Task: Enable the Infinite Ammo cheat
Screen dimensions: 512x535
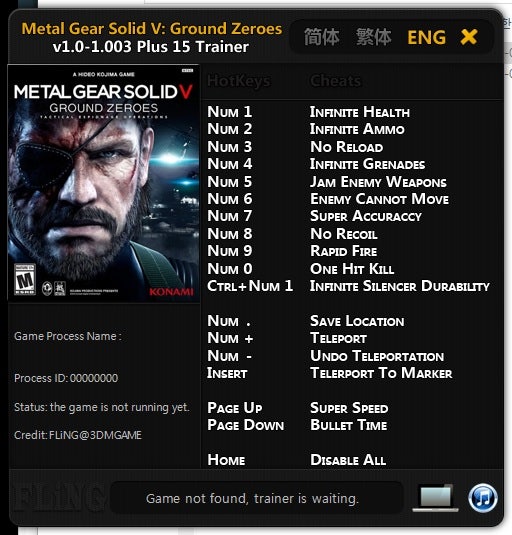Action: click(x=357, y=129)
